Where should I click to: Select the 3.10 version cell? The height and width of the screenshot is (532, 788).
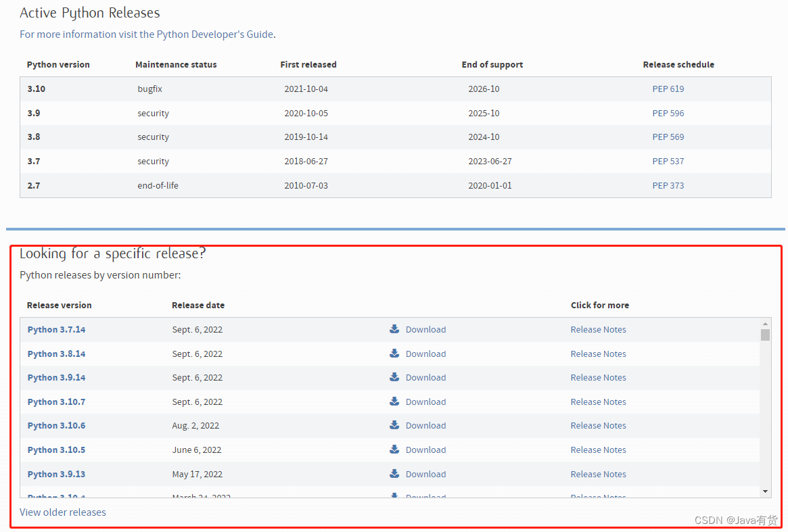point(36,89)
